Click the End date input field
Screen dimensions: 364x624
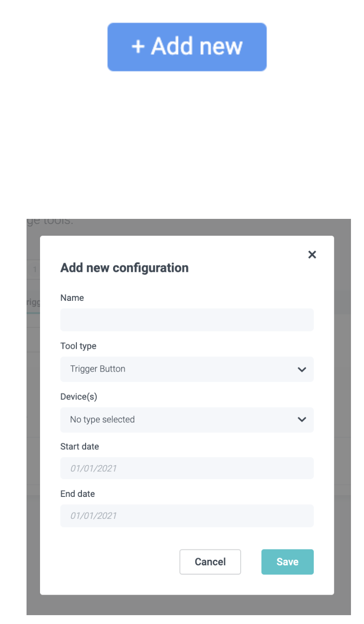(x=187, y=515)
